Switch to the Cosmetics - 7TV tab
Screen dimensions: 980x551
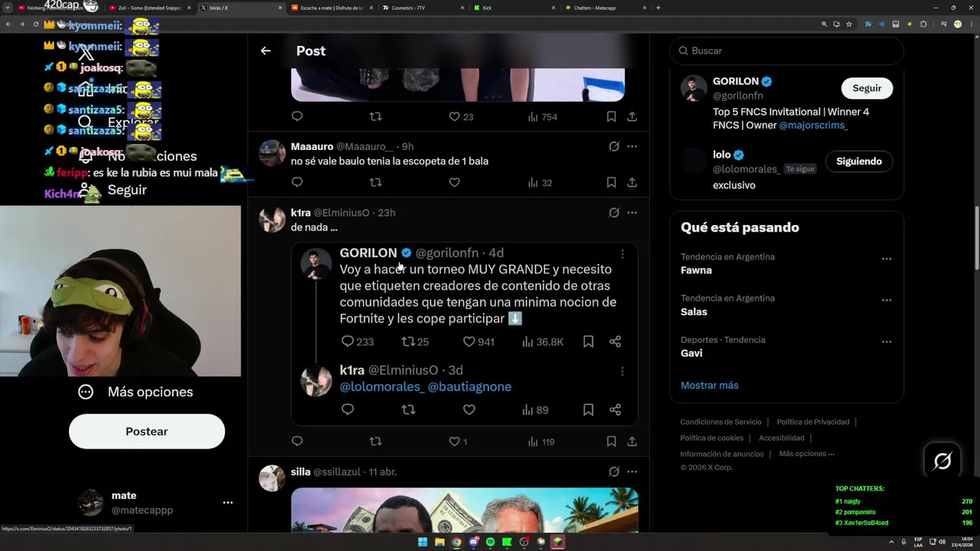coord(423,8)
